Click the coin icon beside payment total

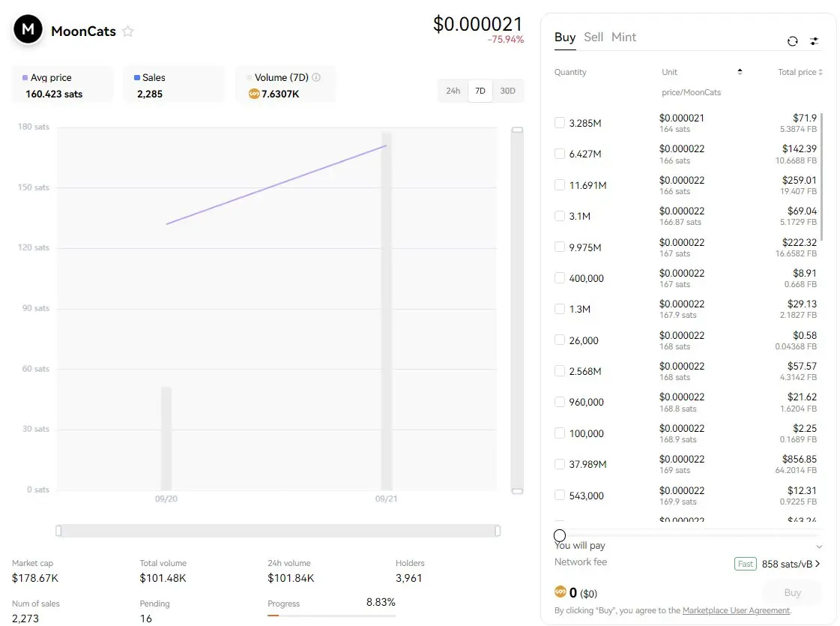click(560, 592)
